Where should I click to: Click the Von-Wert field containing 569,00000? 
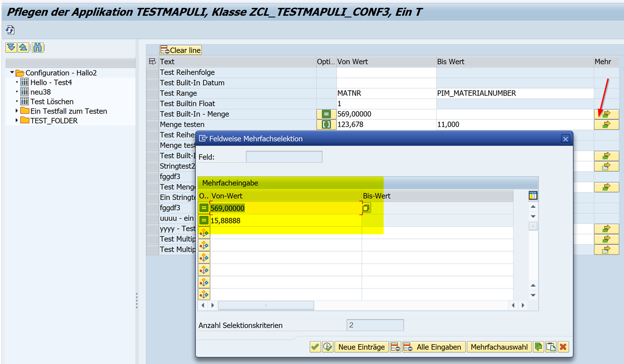pos(284,208)
